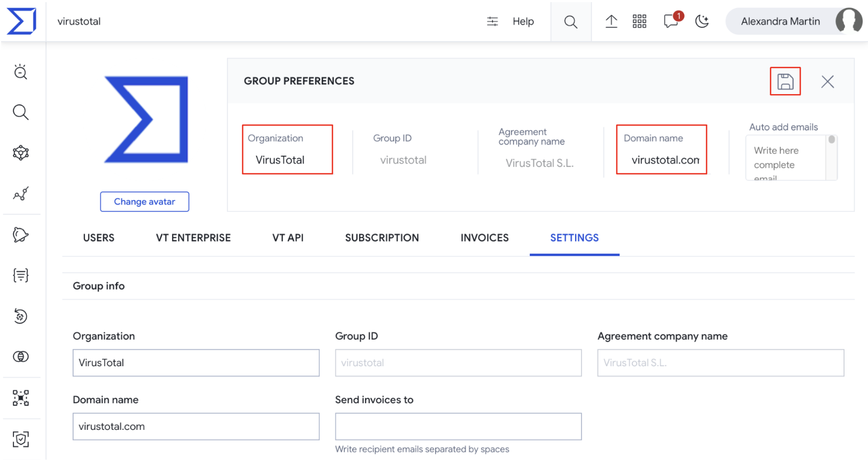
Task: Click the Domain name input under Group info
Action: coord(196,427)
